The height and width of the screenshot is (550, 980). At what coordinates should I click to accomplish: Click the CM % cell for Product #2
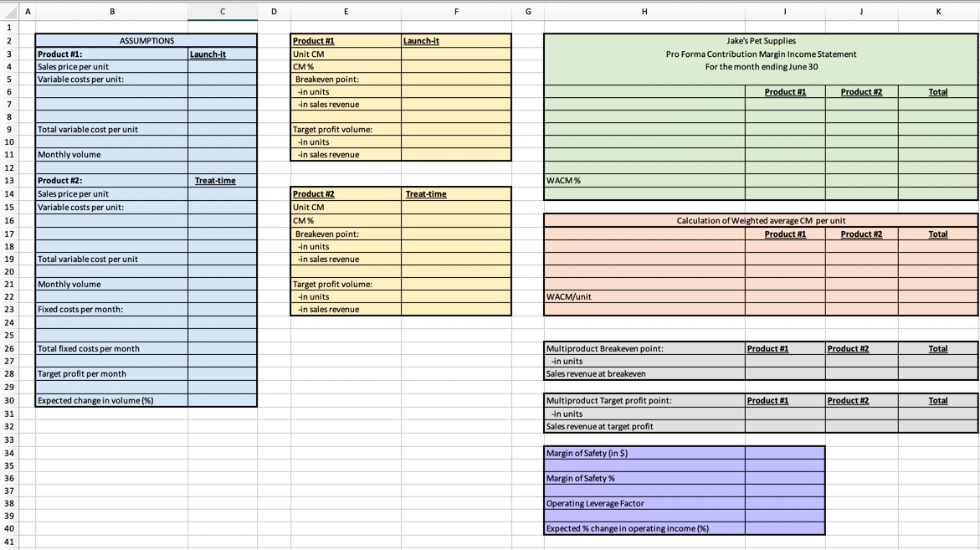tap(344, 219)
